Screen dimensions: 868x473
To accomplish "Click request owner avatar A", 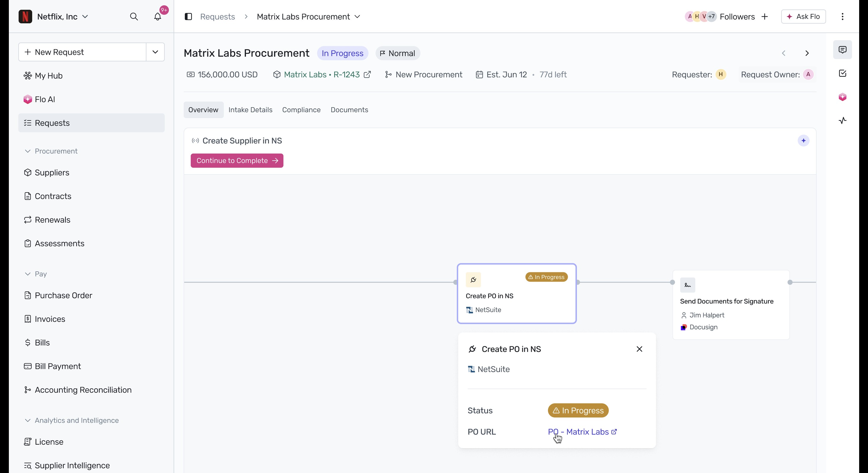I will (808, 74).
